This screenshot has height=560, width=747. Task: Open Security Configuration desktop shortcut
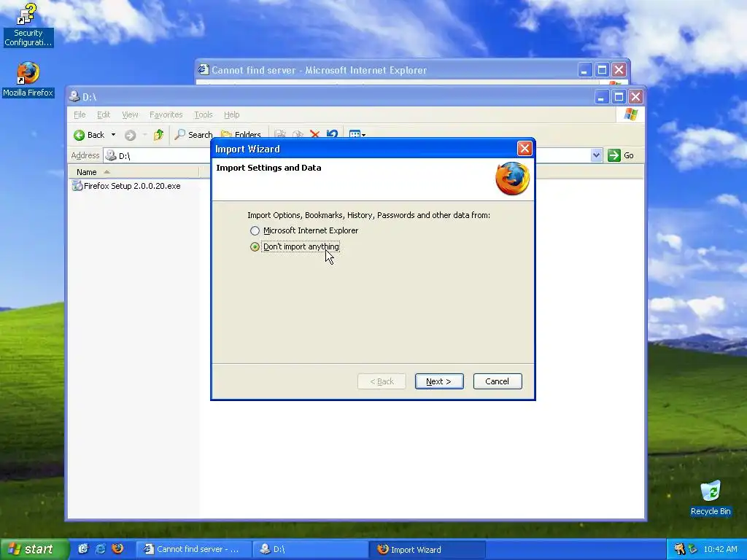[28, 26]
